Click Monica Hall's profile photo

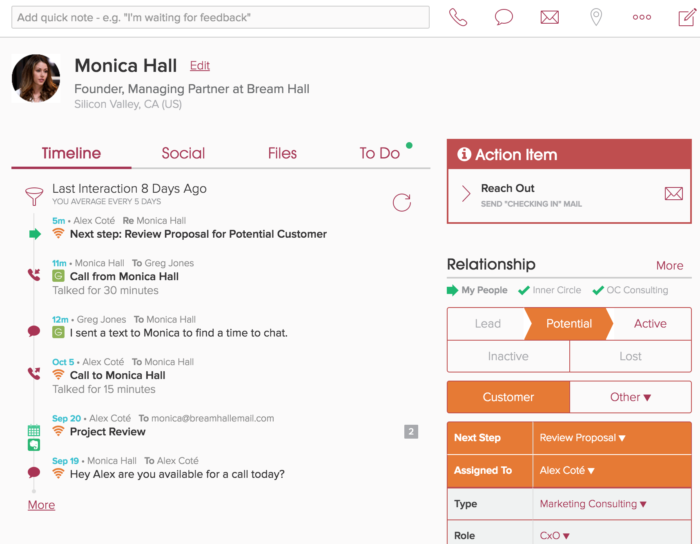pyautogui.click(x=36, y=79)
